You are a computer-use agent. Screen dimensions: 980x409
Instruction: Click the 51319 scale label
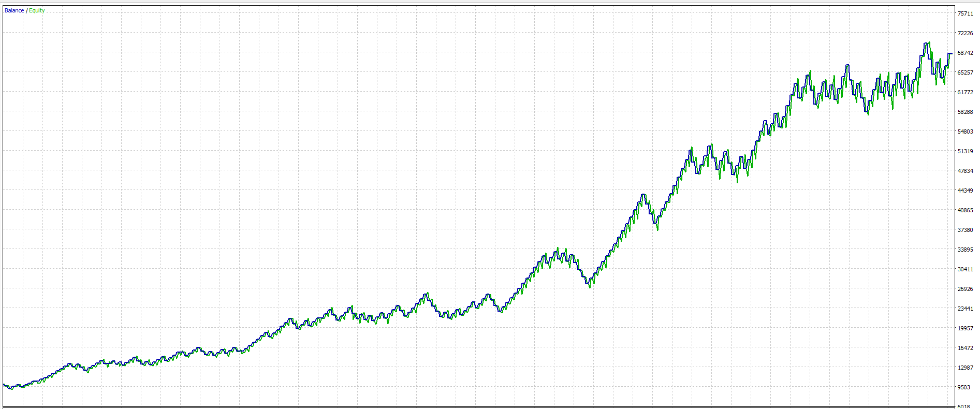(965, 151)
